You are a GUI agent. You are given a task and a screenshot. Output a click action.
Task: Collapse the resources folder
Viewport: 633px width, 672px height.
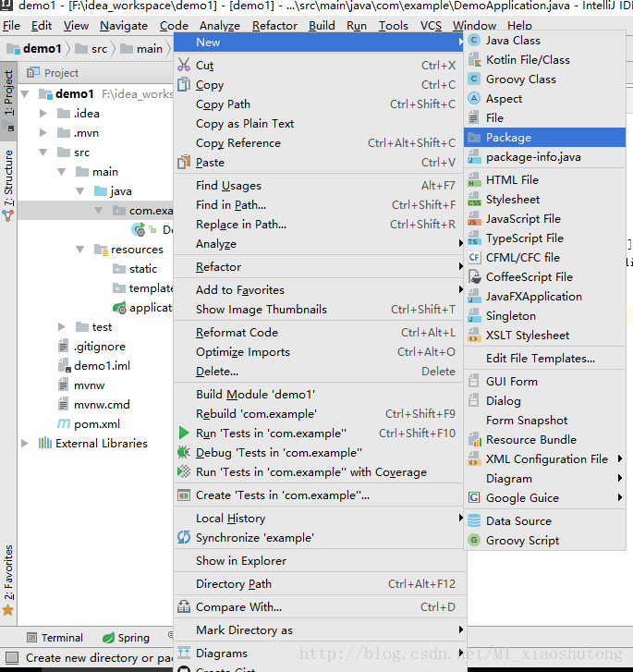coord(80,249)
